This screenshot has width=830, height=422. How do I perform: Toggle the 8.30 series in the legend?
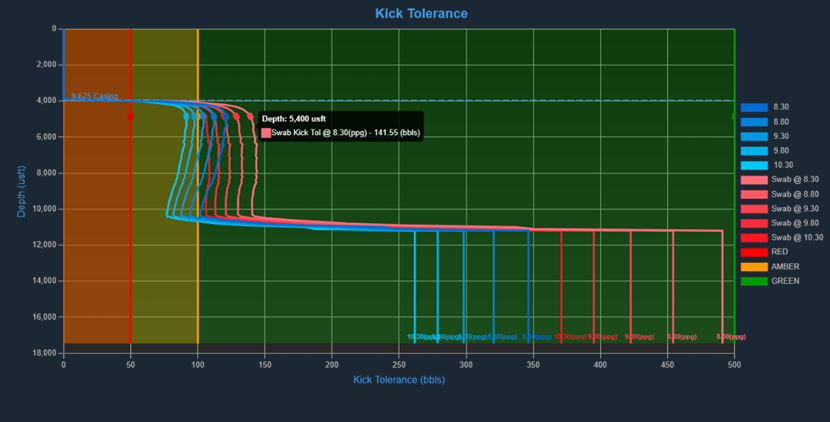click(780, 107)
